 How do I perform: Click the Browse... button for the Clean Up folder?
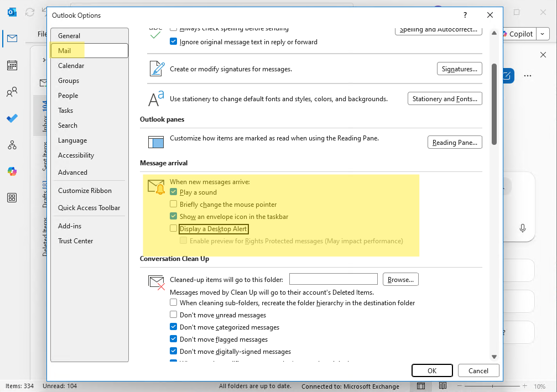tap(400, 280)
